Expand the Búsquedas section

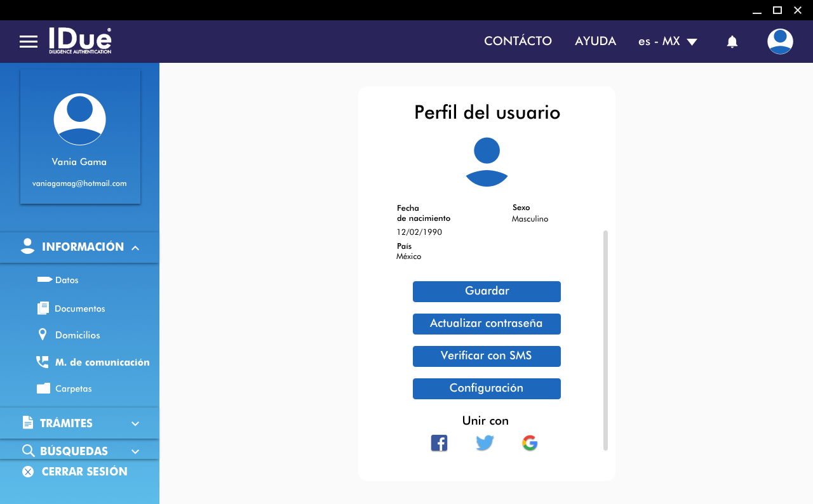135,451
